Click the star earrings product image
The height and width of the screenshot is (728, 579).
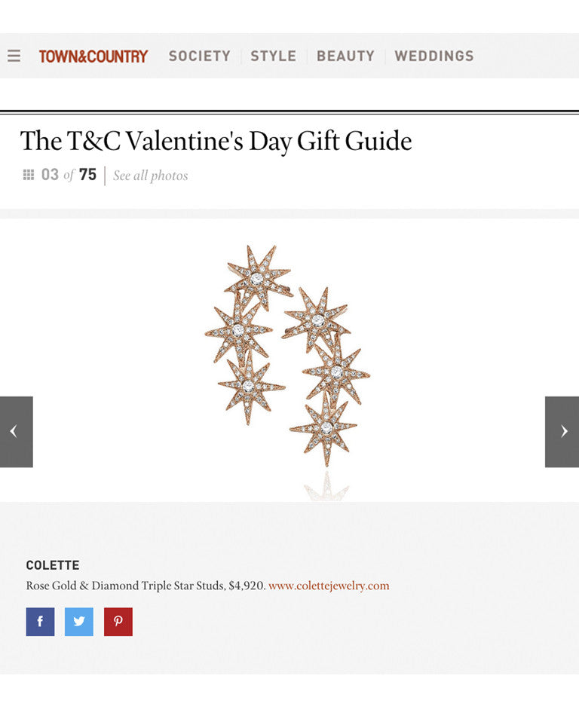pos(288,356)
